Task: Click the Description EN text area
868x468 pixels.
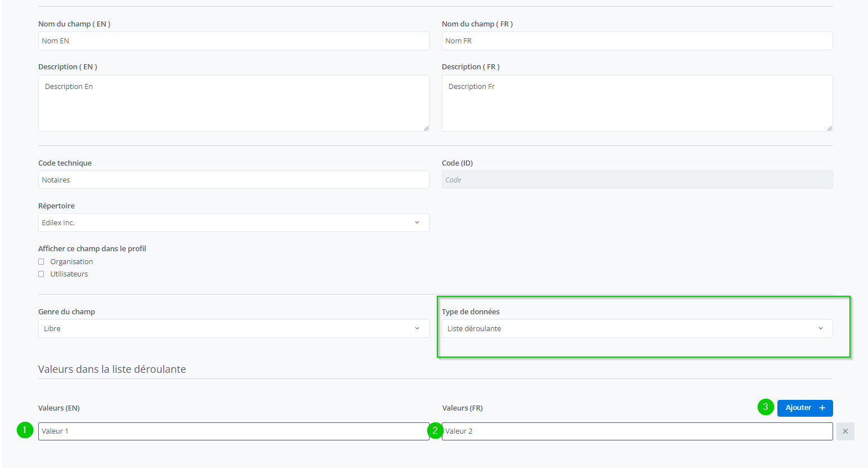Action: (233, 104)
